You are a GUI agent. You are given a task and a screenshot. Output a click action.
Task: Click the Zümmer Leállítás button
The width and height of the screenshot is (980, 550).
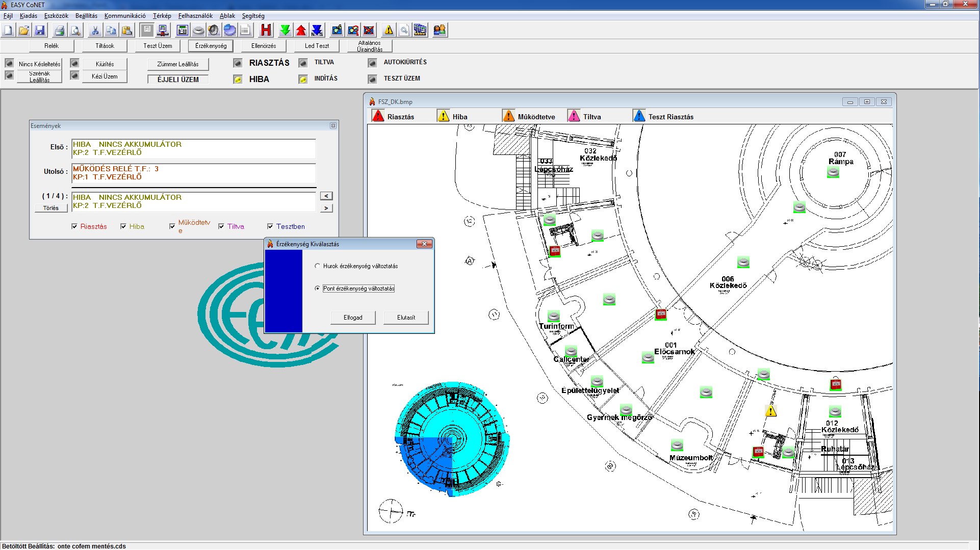click(x=177, y=64)
